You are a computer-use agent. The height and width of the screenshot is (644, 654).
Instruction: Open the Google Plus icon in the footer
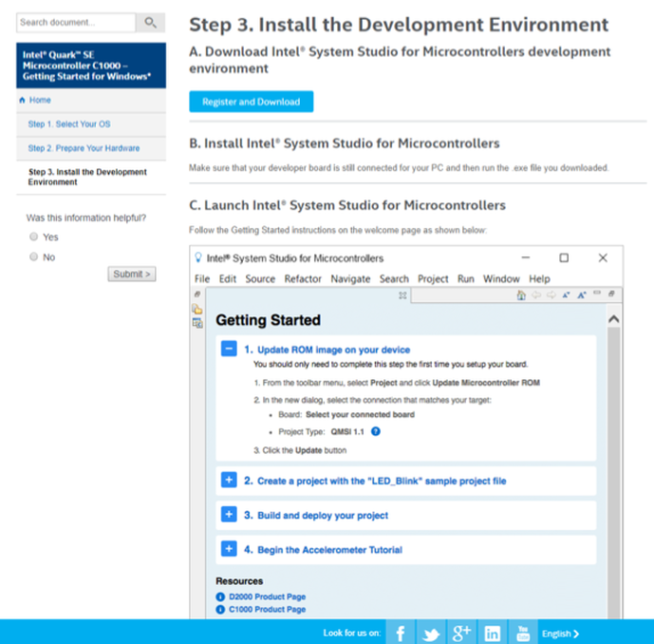461,633
